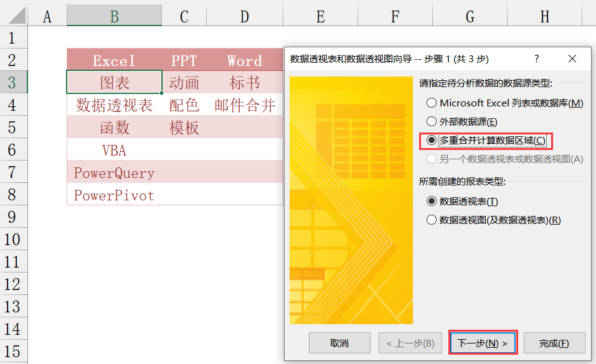Viewport: 596px width, 364px height.
Task: Select row 8 header
Action: [x=14, y=194]
